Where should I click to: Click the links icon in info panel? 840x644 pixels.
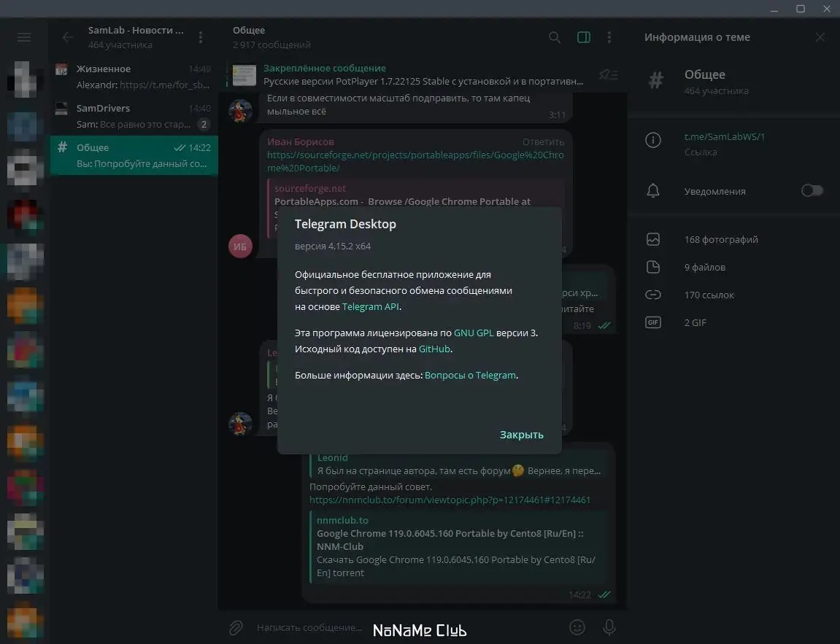tap(652, 295)
